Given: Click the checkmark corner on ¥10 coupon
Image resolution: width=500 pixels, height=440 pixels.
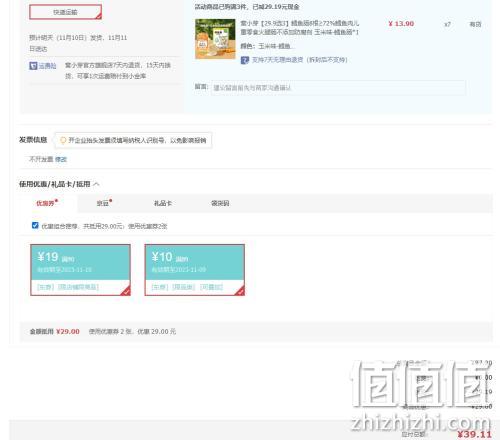Looking at the screenshot, I should [240, 291].
